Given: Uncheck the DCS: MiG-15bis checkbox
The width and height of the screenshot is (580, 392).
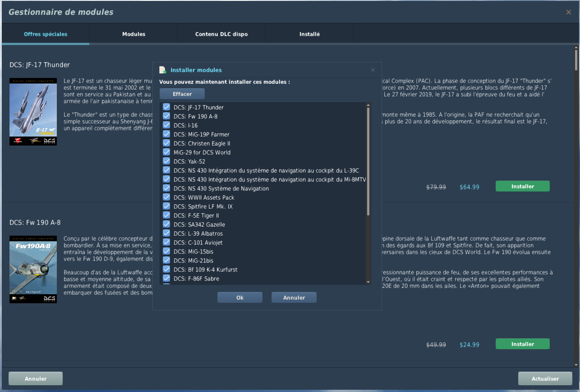Looking at the screenshot, I should [x=166, y=251].
